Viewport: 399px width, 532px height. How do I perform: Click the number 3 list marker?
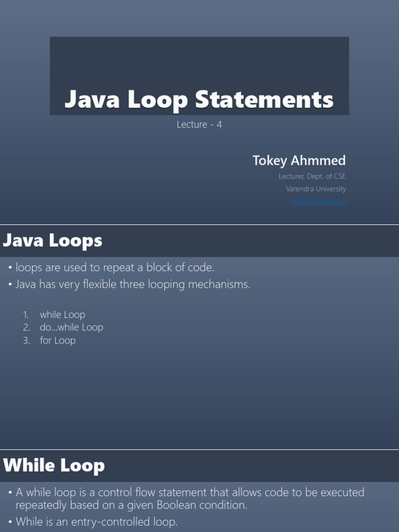point(26,340)
